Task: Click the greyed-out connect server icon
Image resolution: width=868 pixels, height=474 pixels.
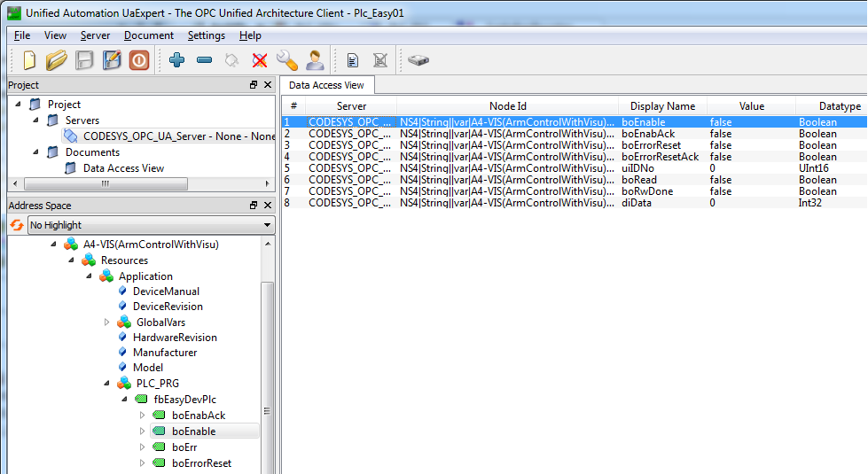Action: [232, 59]
